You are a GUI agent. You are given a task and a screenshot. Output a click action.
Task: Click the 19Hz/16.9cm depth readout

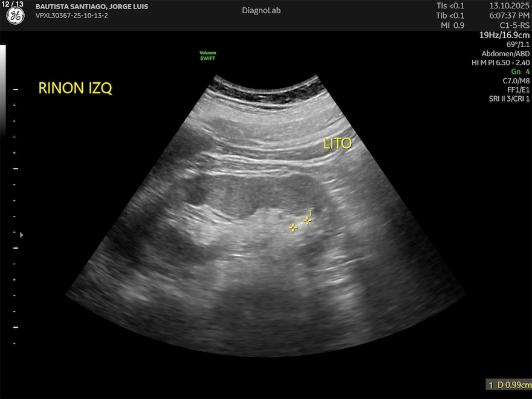tap(504, 35)
